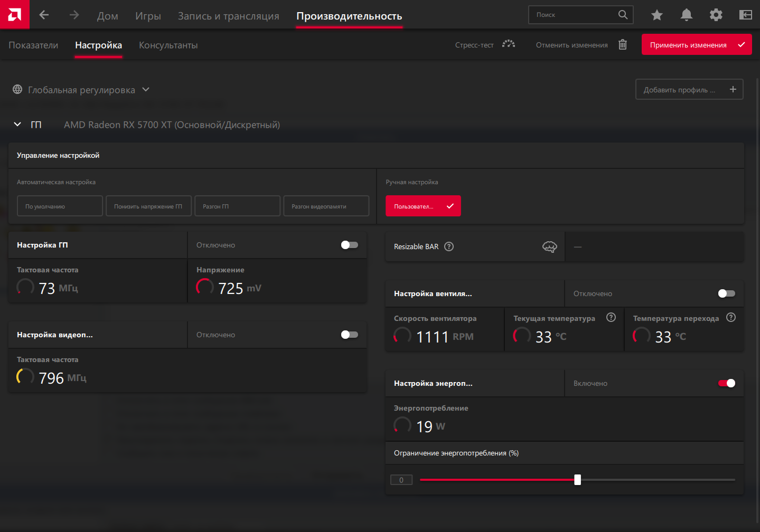The width and height of the screenshot is (760, 532).
Task: Click the trash icon to discard changes
Action: point(623,45)
